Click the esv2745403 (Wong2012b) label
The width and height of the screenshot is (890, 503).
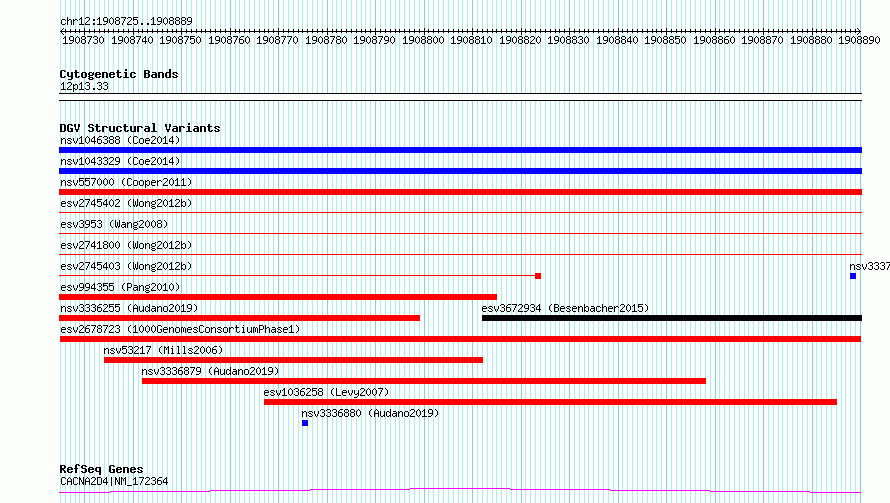pos(126,266)
